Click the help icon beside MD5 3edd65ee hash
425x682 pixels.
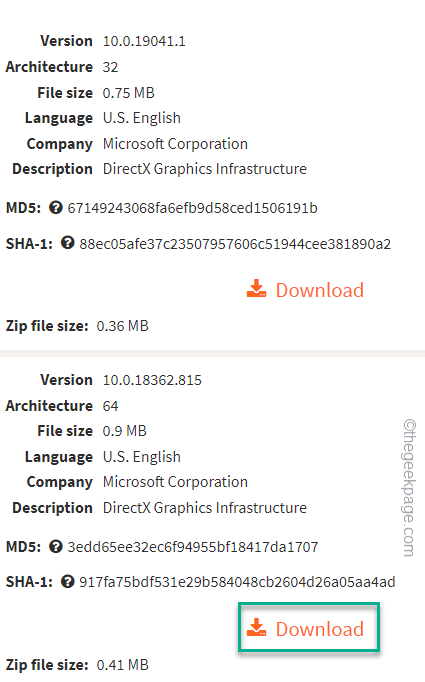click(56, 546)
